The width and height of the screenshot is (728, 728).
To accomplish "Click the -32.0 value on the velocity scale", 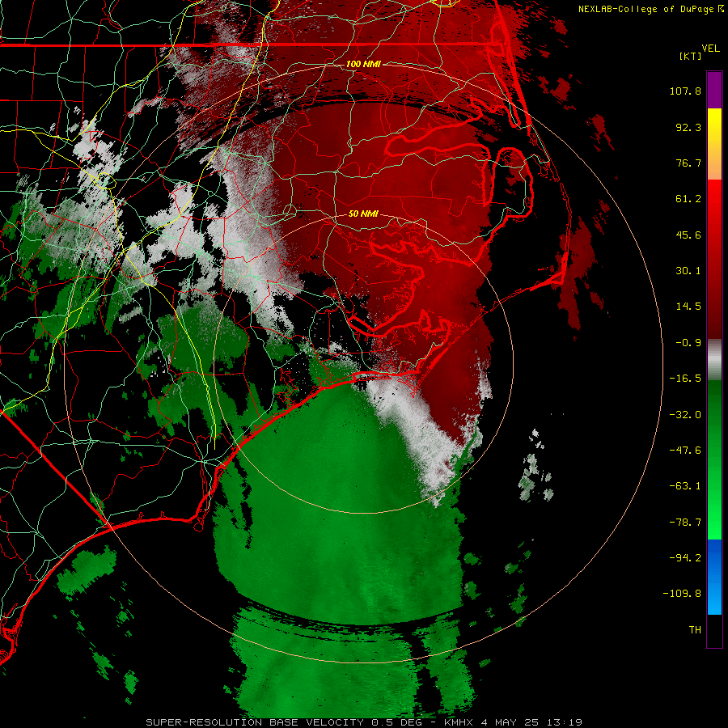I will click(685, 415).
